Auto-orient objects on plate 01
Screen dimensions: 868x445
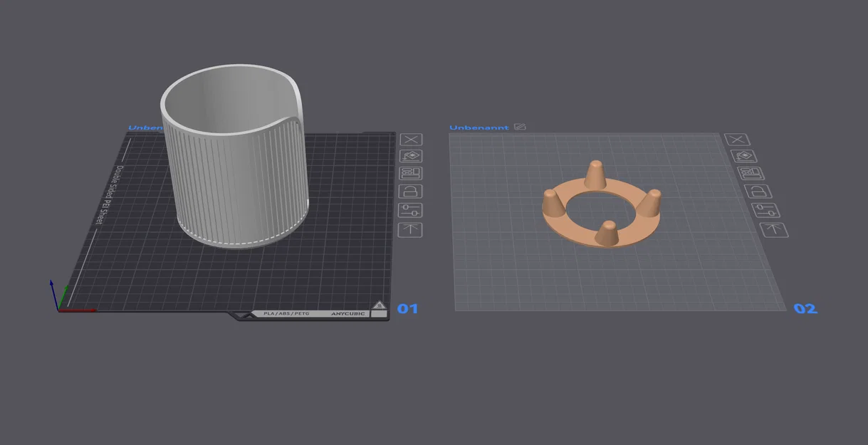click(x=411, y=157)
